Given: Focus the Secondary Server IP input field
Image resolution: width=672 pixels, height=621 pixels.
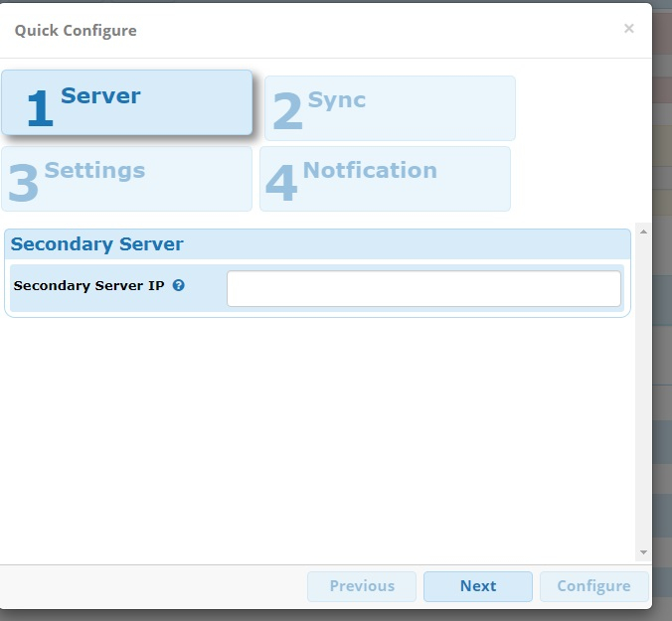Looking at the screenshot, I should (x=423, y=289).
